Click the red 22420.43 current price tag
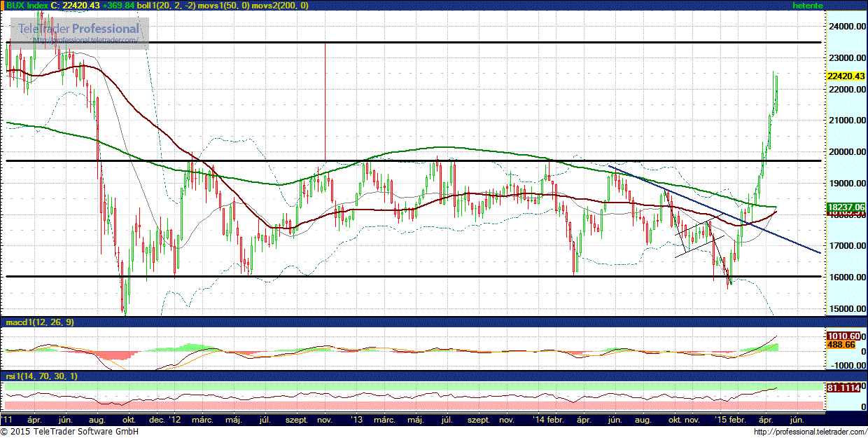 pyautogui.click(x=846, y=76)
